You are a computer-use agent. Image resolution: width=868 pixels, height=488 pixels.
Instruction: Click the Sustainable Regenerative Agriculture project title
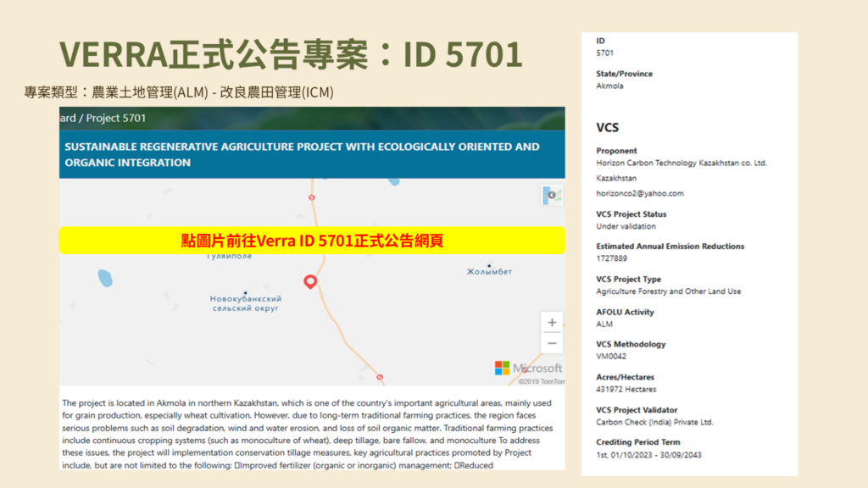point(302,154)
